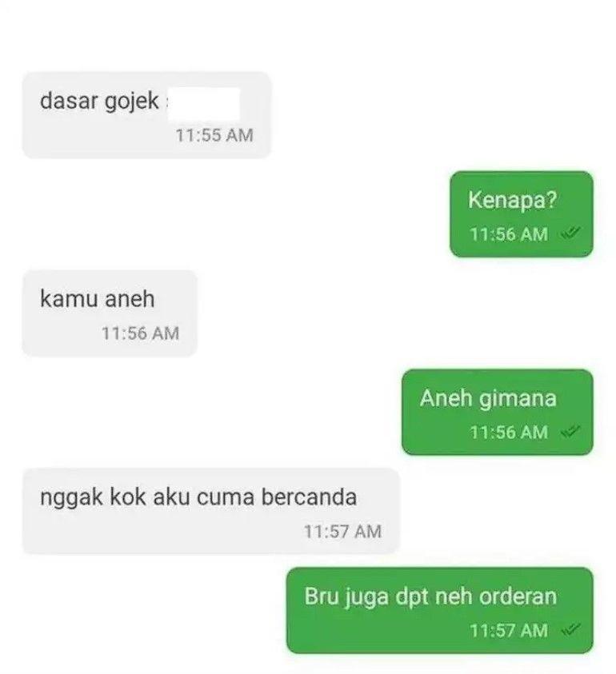Click the censored white box after 'gojek'
This screenshot has width=616, height=674.
[203, 104]
